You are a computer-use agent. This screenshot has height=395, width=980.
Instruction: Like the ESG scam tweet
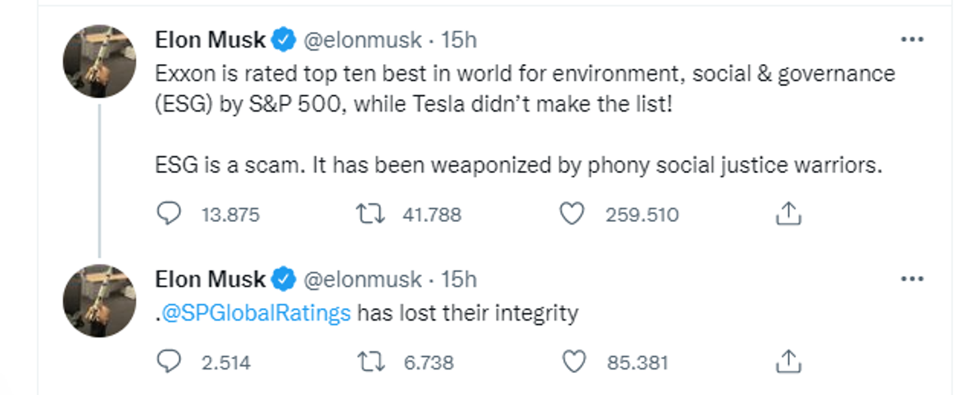[573, 213]
